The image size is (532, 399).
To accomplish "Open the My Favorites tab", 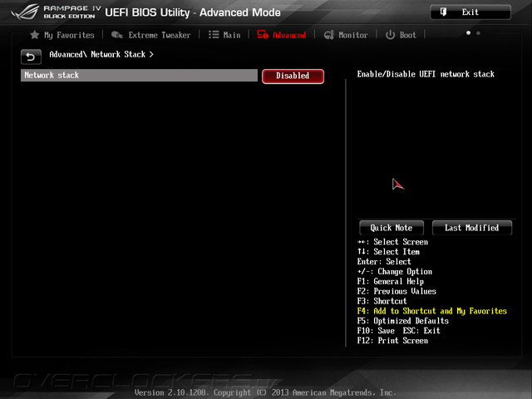I will (x=62, y=35).
